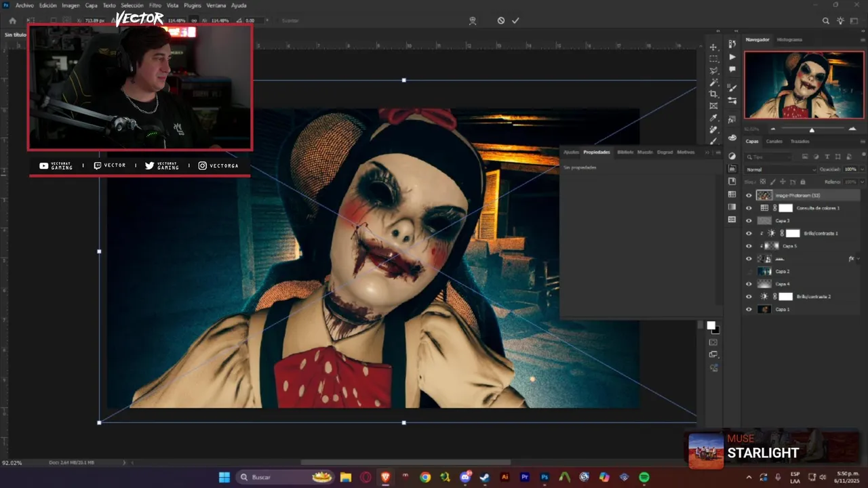Open the Archivo menu
868x488 pixels.
coord(24,5)
